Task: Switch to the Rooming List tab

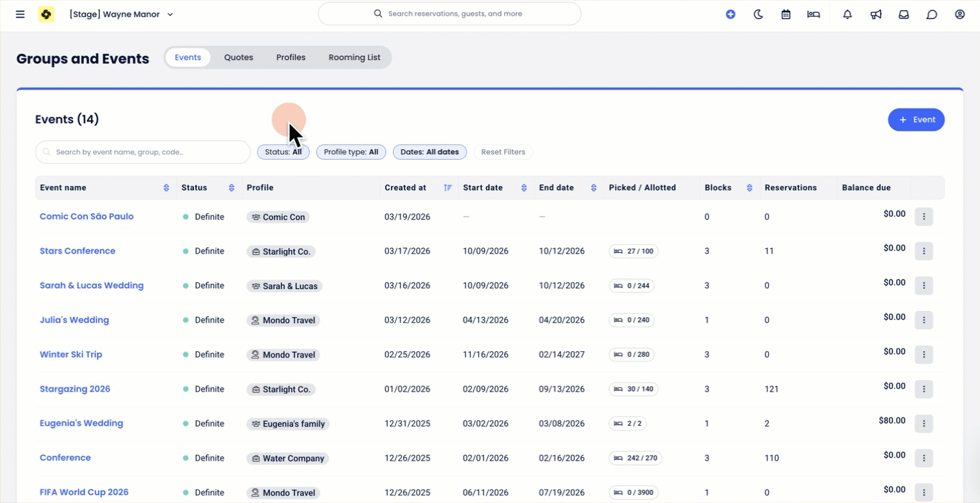Action: (x=354, y=57)
